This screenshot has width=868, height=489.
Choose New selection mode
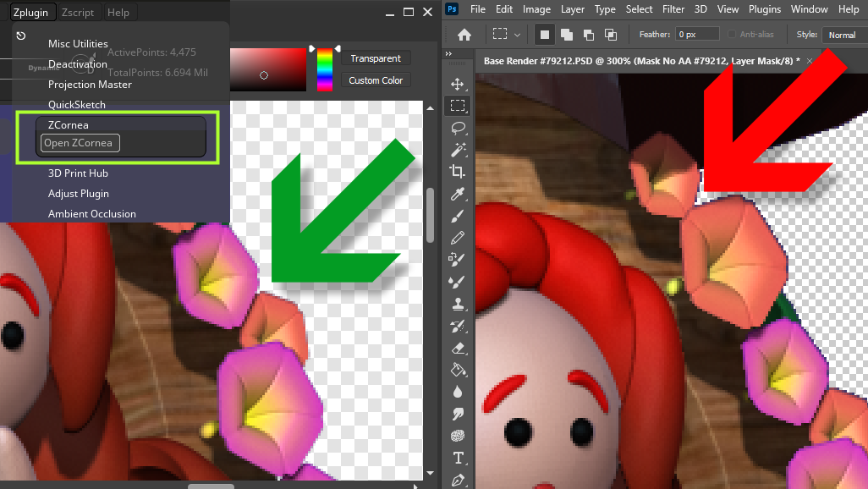point(545,35)
